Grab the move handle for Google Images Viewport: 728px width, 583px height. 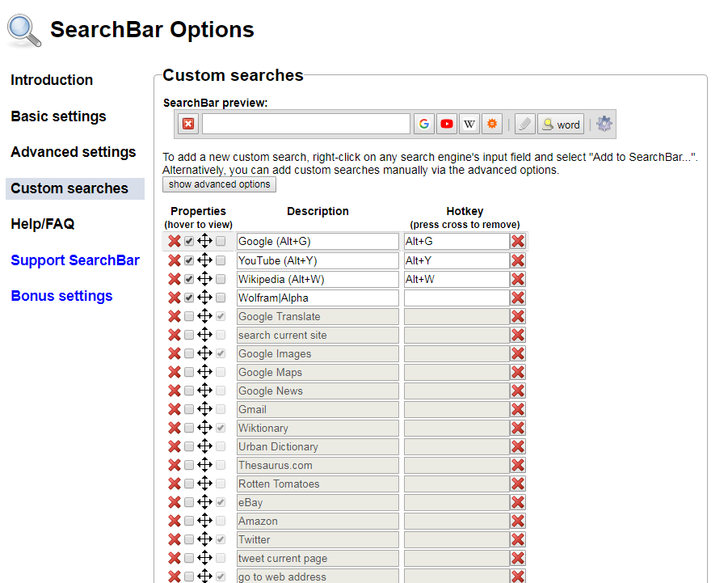[204, 353]
